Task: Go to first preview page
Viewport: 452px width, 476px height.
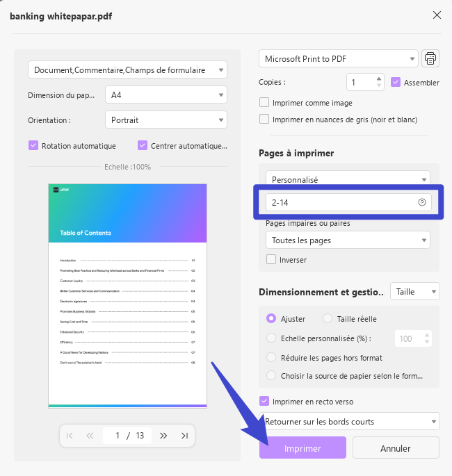Action: [70, 436]
